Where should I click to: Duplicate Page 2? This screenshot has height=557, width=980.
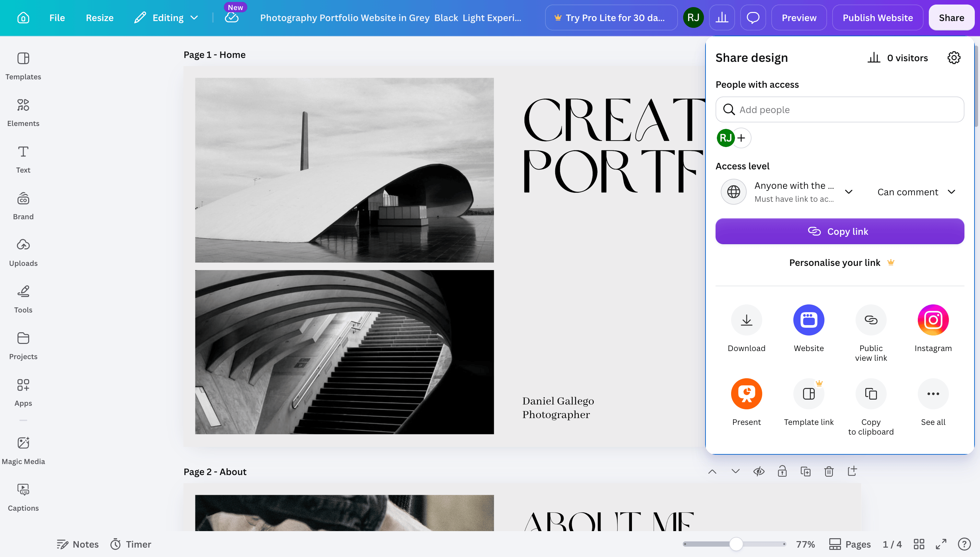pyautogui.click(x=805, y=471)
